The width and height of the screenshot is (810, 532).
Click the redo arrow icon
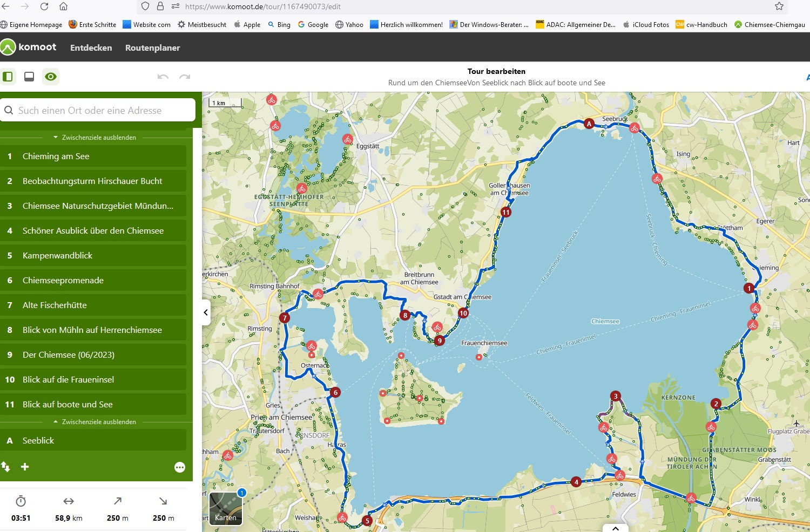tap(185, 77)
